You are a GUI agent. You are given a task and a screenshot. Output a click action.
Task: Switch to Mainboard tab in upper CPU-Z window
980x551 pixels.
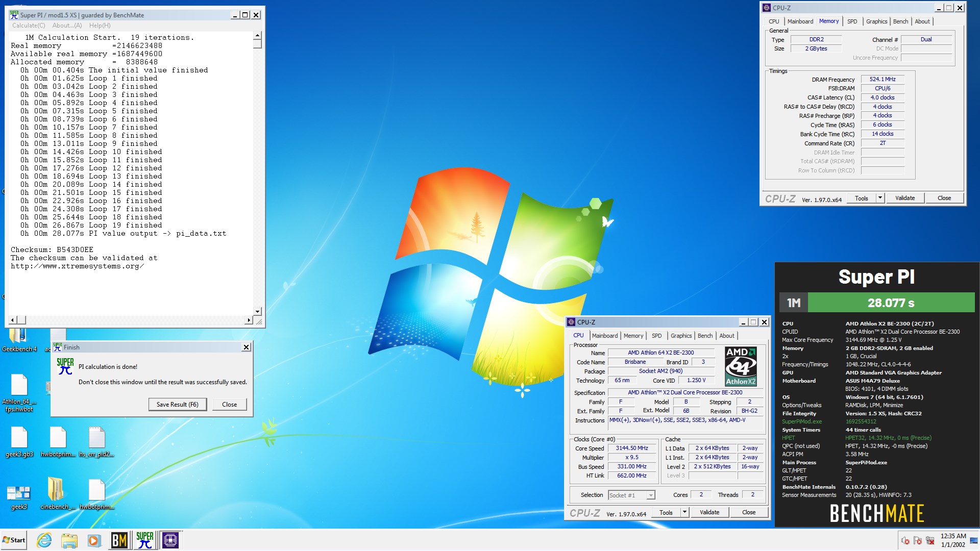800,21
